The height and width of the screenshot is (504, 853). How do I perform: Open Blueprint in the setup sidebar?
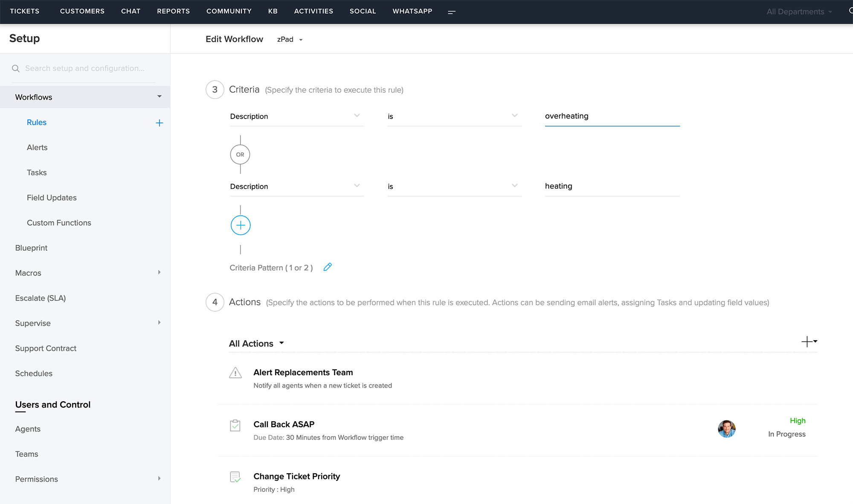point(31,248)
